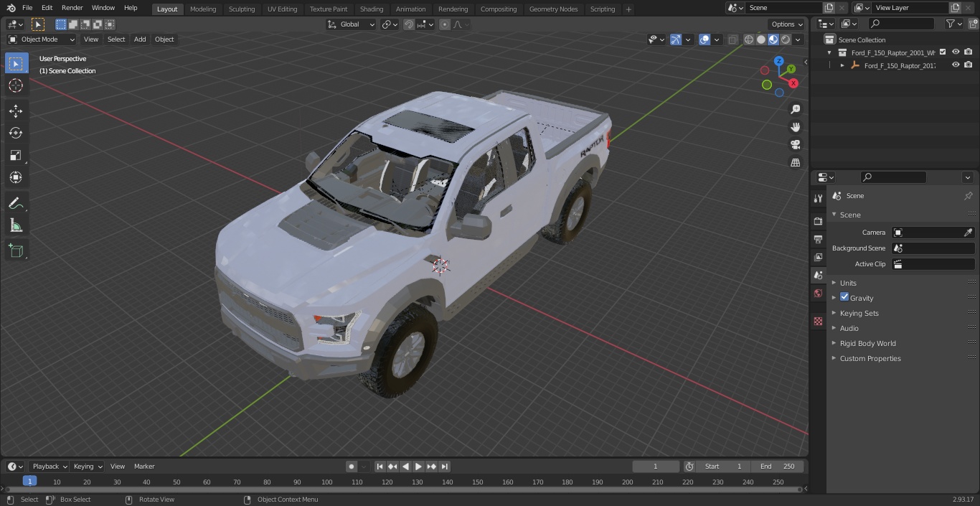Create a new scene with the copy icon

click(829, 8)
